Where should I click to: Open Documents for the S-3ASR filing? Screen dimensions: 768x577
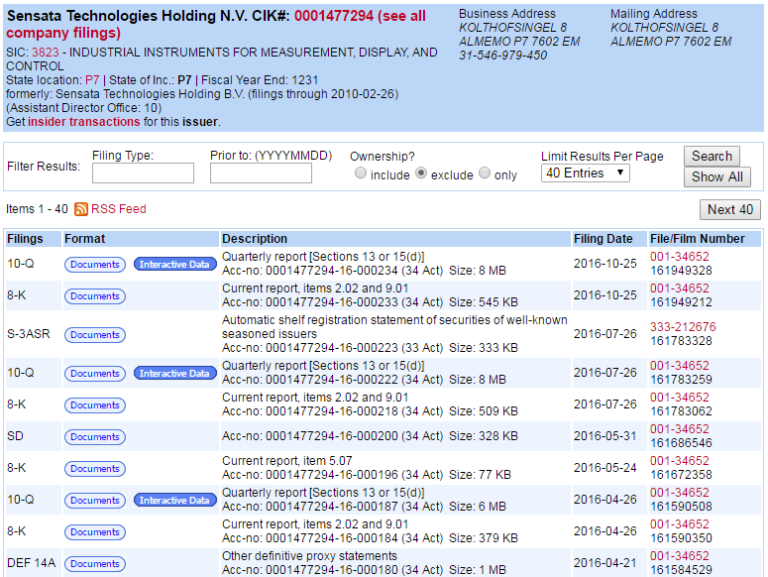coord(95,335)
